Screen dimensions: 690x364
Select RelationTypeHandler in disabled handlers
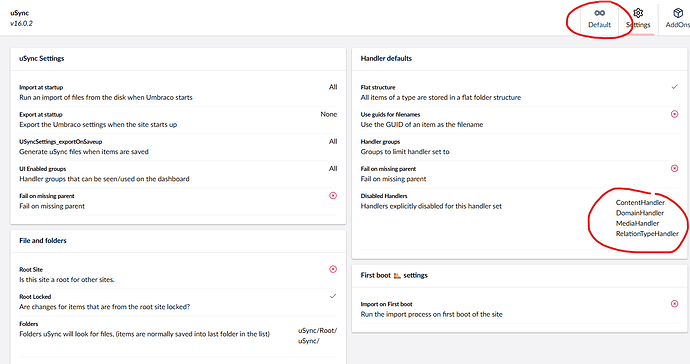[x=647, y=234]
